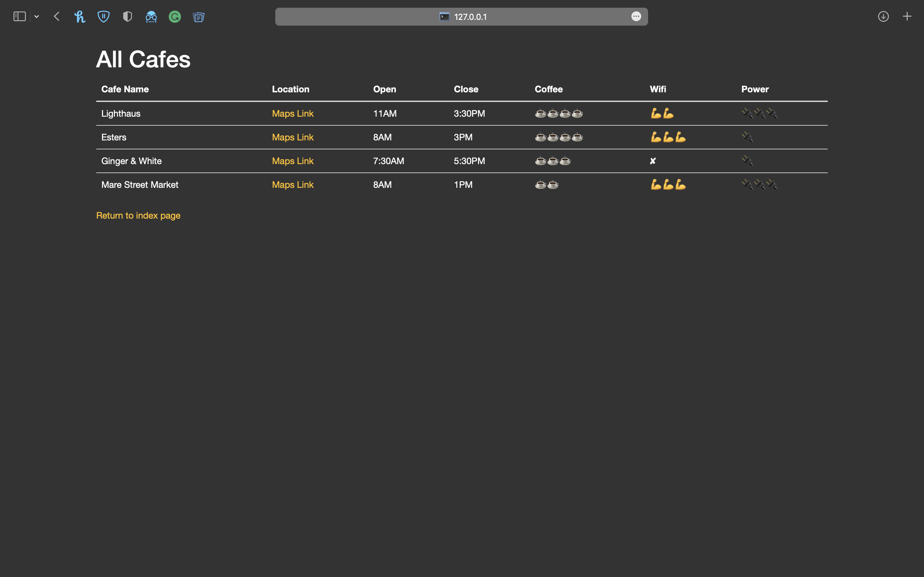The image size is (924, 577).
Task: Open the Grammarly extension
Action: (x=175, y=16)
